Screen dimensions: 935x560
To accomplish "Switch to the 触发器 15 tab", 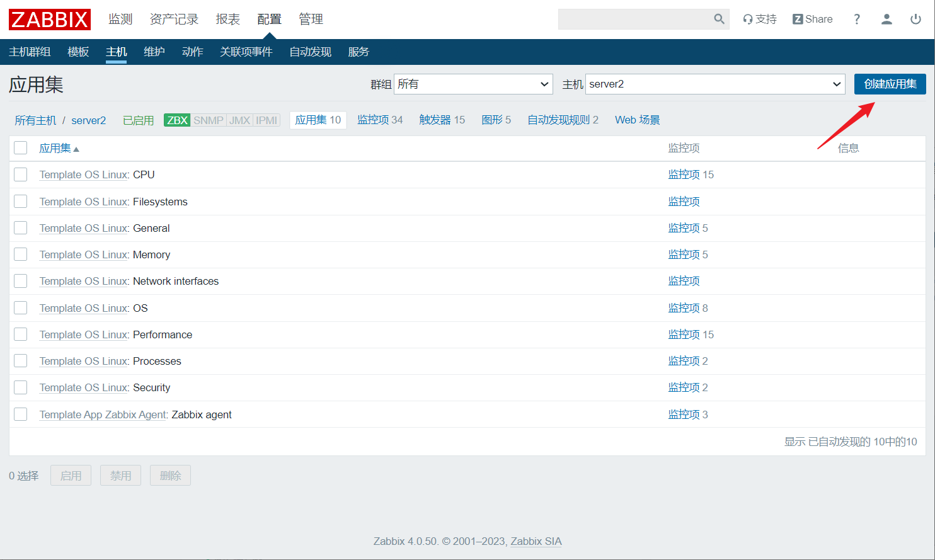I will [442, 120].
